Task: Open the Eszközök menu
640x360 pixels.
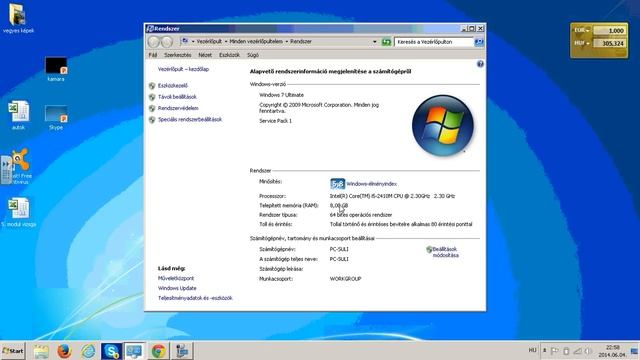Action: pyautogui.click(x=229, y=55)
